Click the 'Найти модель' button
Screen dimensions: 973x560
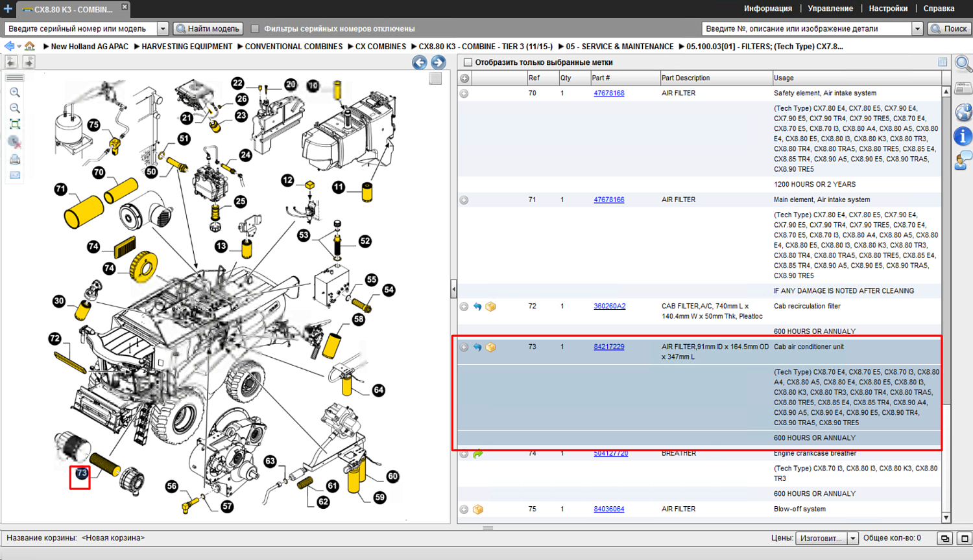tap(209, 29)
